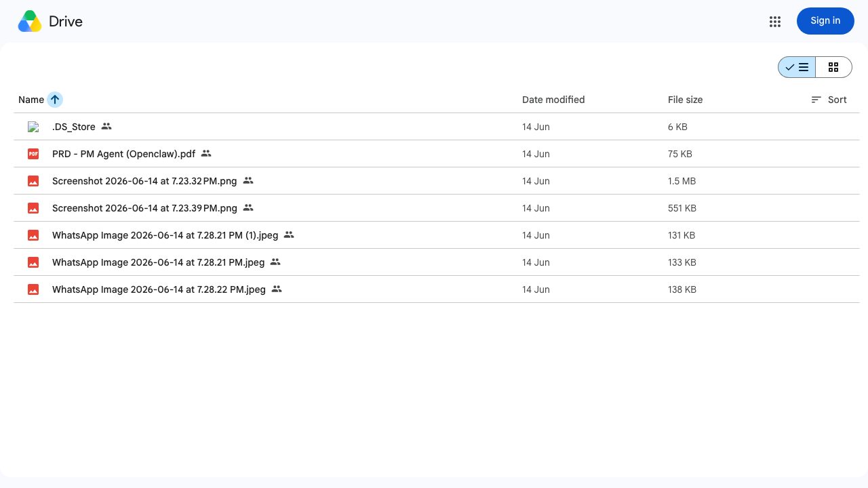Click the broken file icon of .DS_Store

point(33,127)
